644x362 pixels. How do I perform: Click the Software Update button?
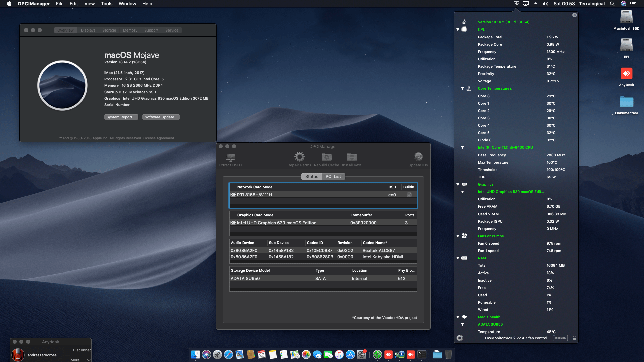[x=161, y=117]
